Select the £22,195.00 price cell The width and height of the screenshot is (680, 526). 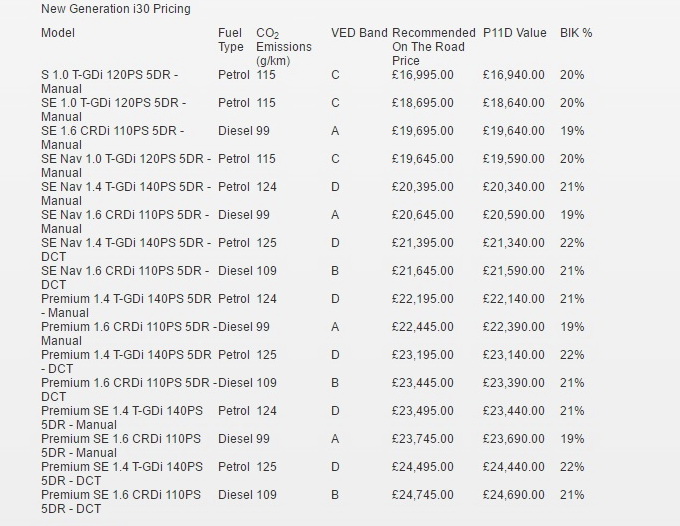coord(422,299)
